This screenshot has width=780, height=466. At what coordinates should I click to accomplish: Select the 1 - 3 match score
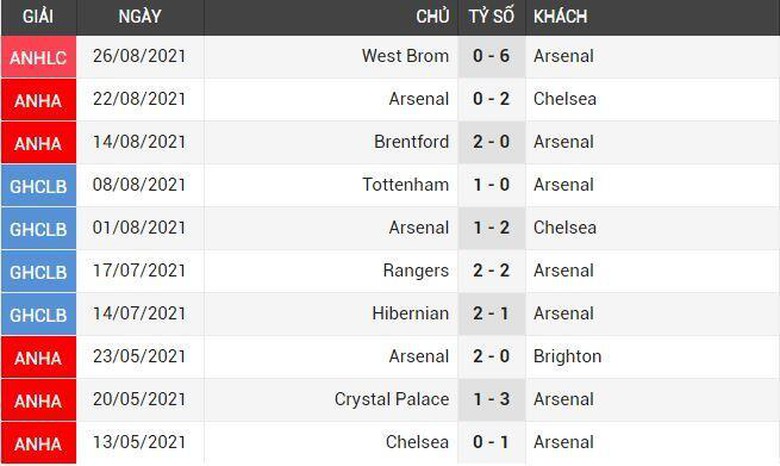(491, 399)
